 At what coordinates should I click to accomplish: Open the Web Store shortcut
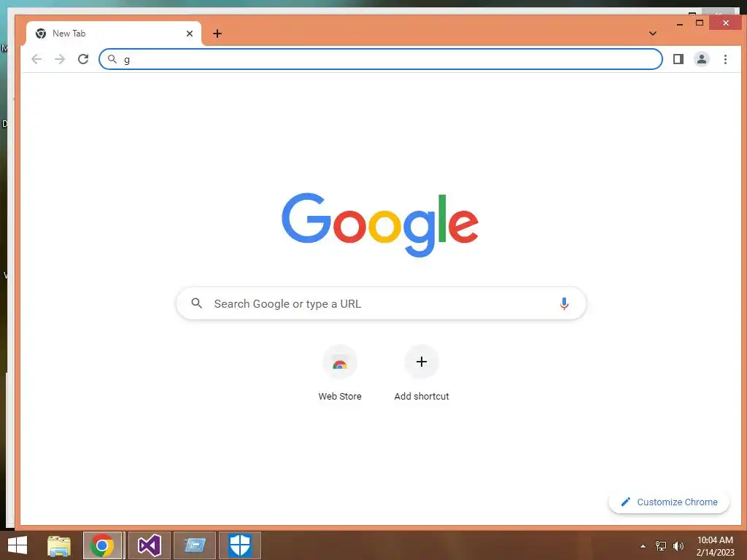(340, 373)
